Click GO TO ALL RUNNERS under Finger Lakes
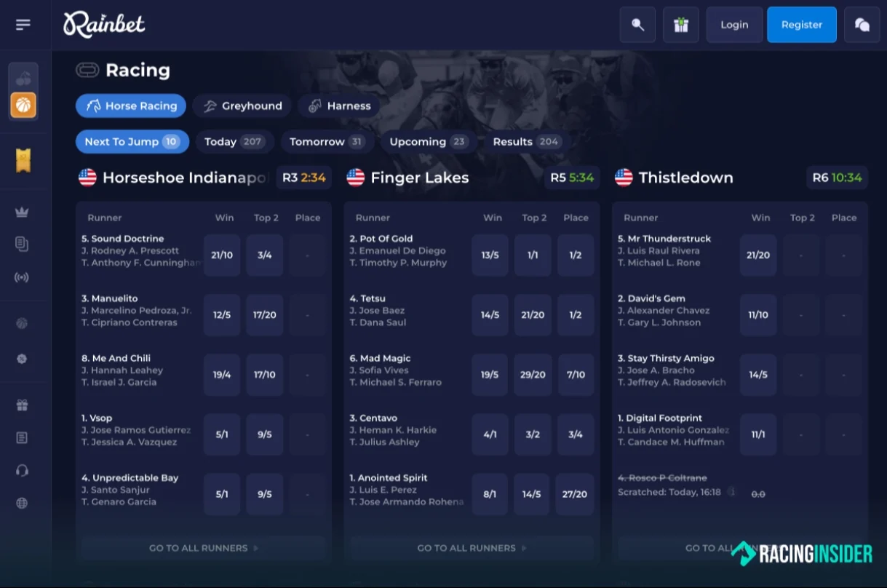 pos(470,548)
